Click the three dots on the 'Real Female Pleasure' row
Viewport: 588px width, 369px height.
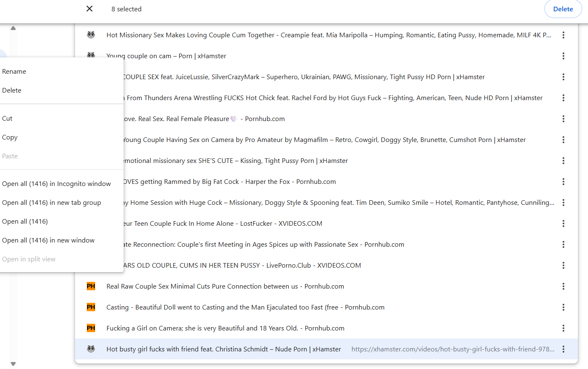[x=563, y=119]
